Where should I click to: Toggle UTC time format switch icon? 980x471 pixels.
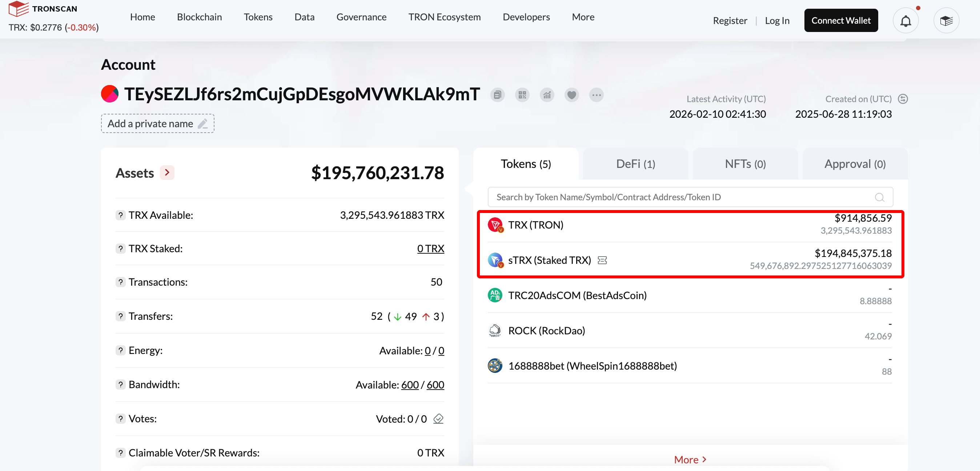pyautogui.click(x=903, y=99)
